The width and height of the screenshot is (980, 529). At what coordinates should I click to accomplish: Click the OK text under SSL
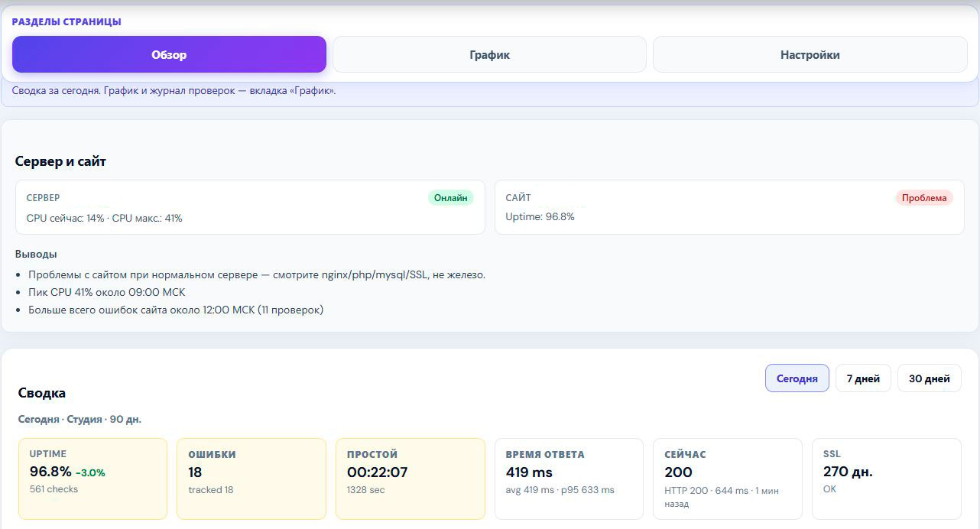pos(829,488)
